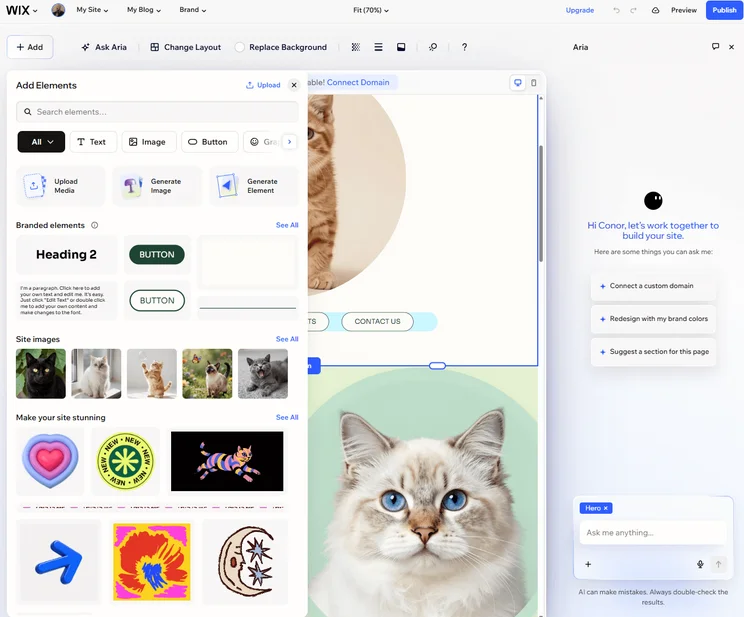Select the gray kitten meowing image
This screenshot has height=617, width=744.
[263, 374]
